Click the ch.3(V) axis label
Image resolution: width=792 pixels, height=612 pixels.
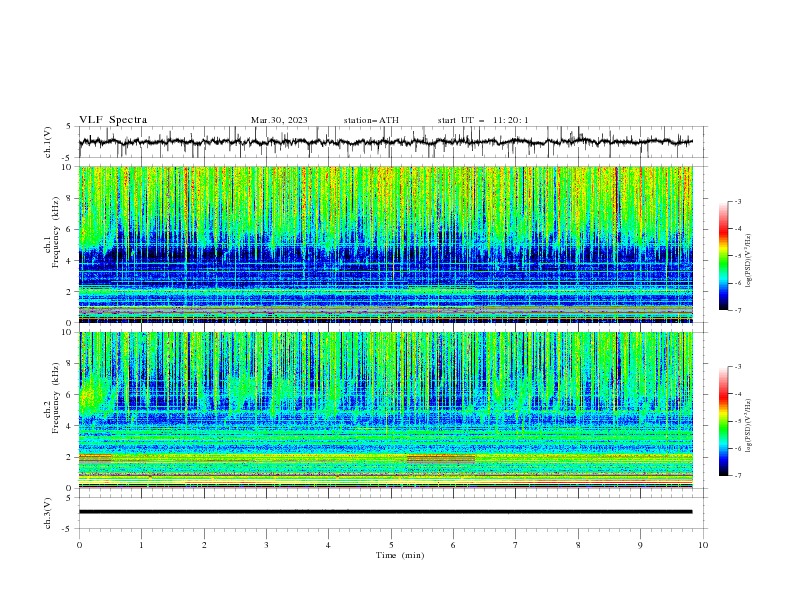48,513
